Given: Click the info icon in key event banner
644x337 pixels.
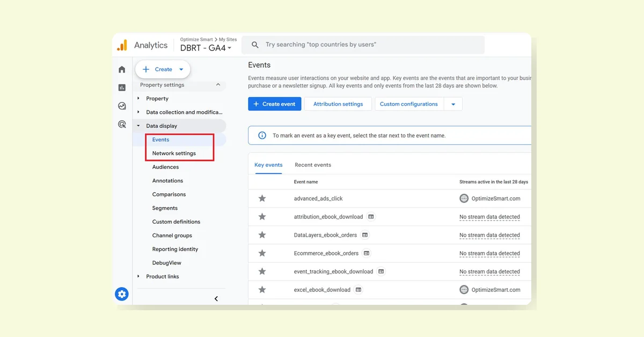Looking at the screenshot, I should 262,136.
